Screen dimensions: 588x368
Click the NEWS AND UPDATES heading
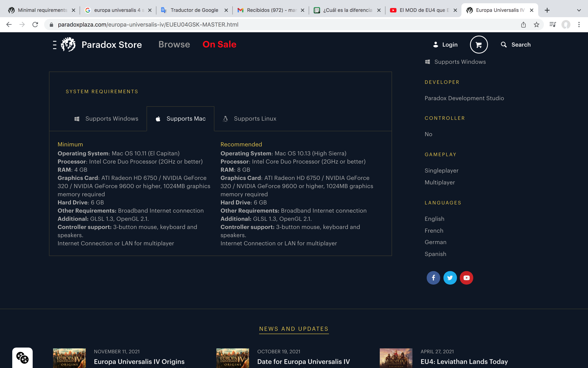294,329
